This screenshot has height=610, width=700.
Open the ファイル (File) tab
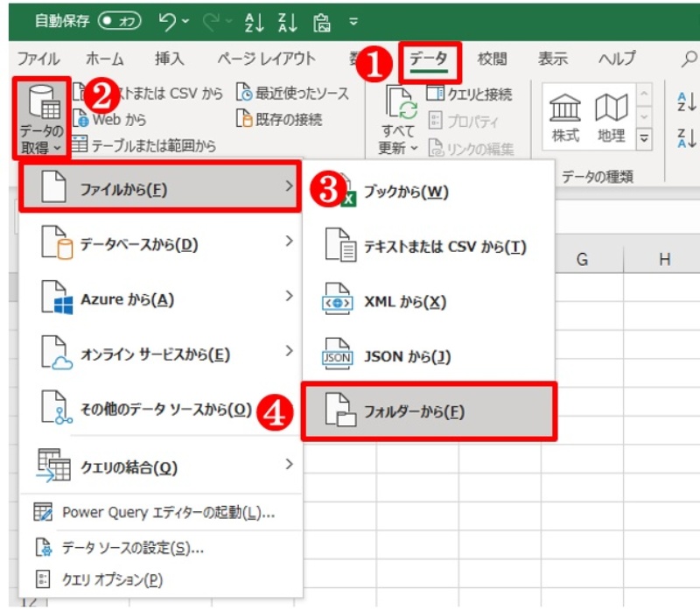pos(38,59)
